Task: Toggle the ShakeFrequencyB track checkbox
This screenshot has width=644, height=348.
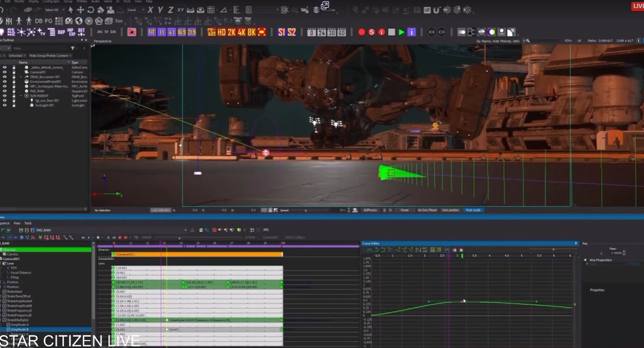Action: pos(4,315)
